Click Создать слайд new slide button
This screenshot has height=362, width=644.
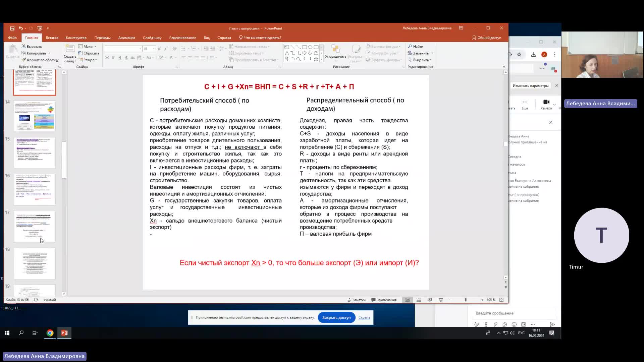pos(70,53)
